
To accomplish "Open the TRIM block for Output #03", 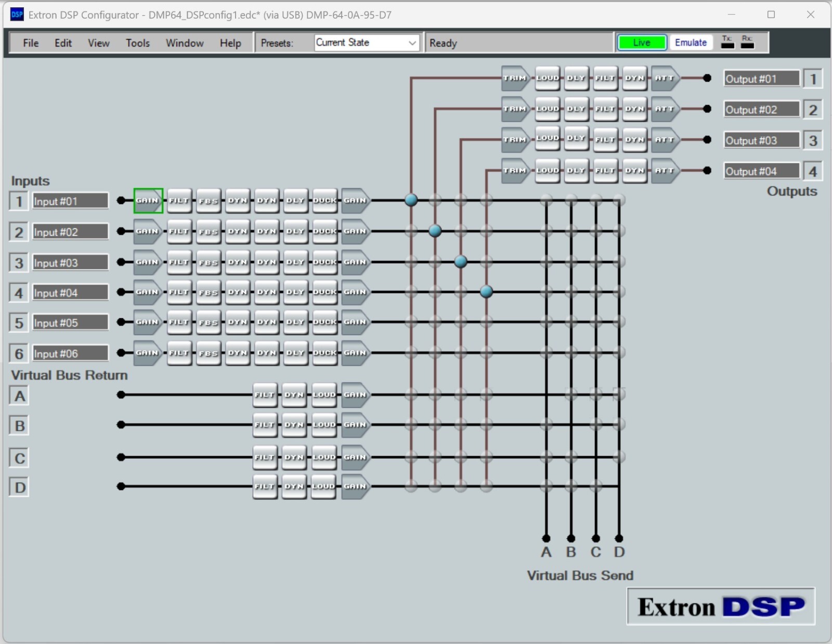I will 515,139.
